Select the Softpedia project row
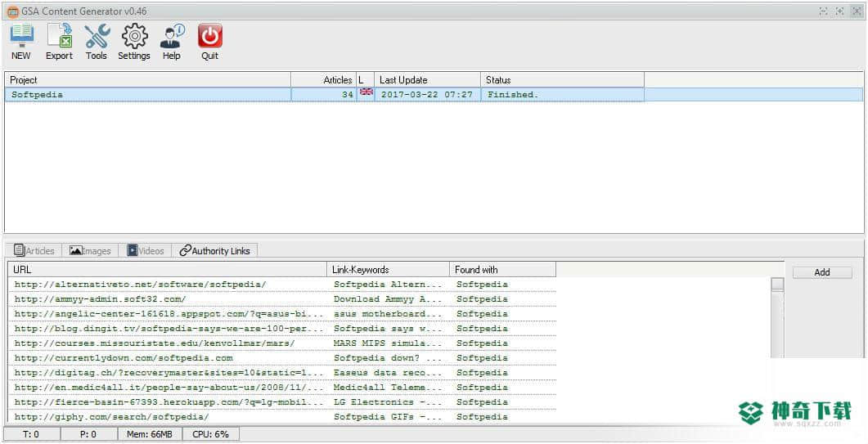868x444 pixels. pos(434,95)
